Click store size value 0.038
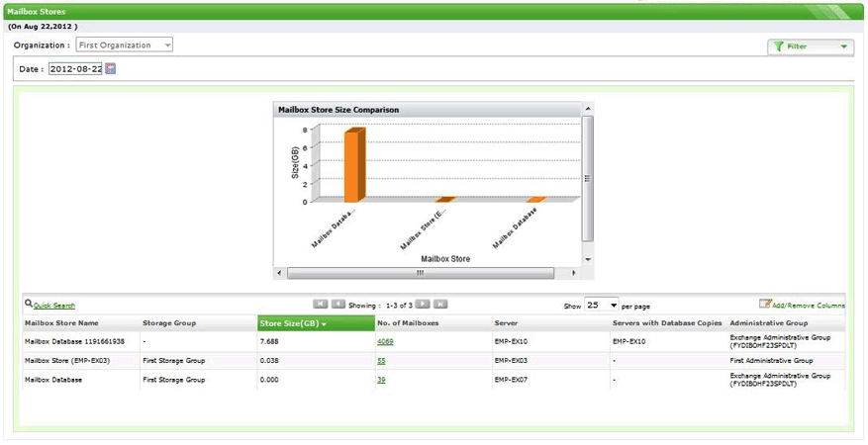This screenshot has height=445, width=868. (269, 360)
